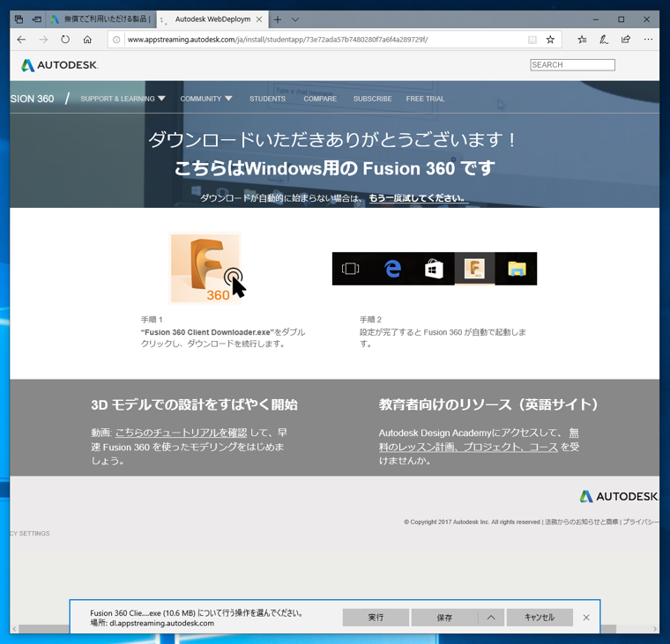Click set tabs aside icon
The image size is (670, 644).
[37, 19]
